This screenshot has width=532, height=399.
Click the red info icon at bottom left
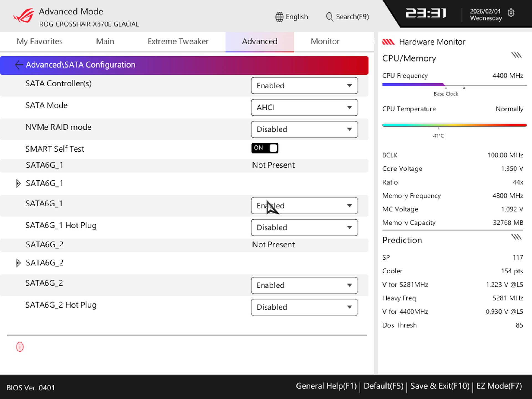[19, 347]
